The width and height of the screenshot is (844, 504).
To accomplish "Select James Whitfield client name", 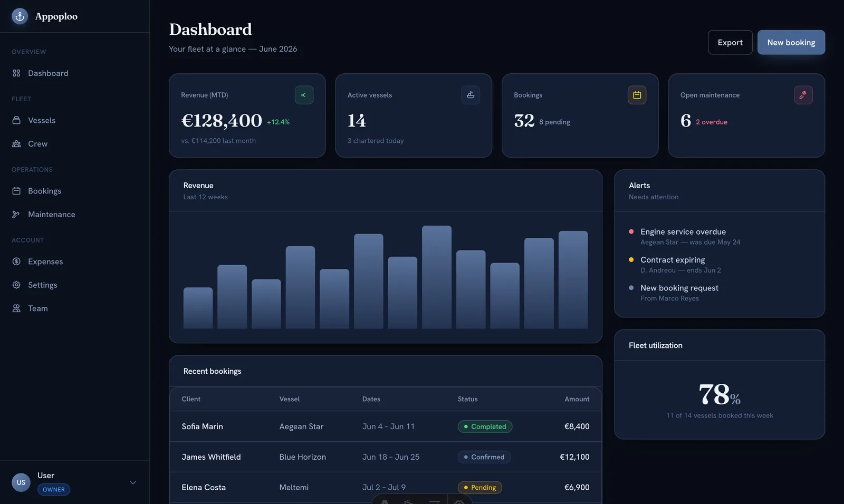I will click(x=211, y=457).
